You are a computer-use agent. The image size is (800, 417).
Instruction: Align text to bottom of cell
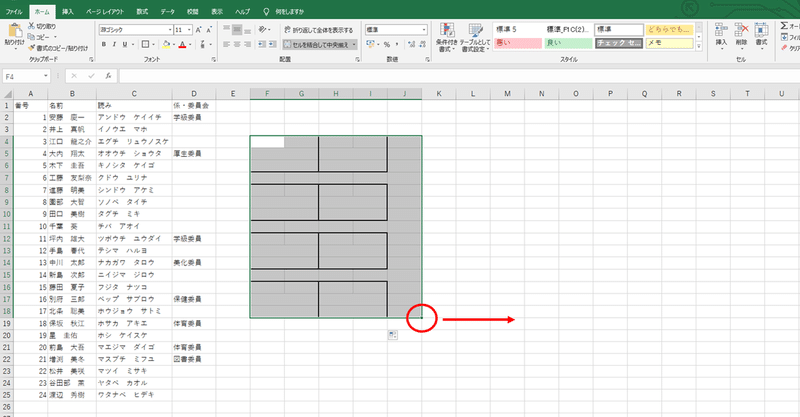pyautogui.click(x=247, y=30)
